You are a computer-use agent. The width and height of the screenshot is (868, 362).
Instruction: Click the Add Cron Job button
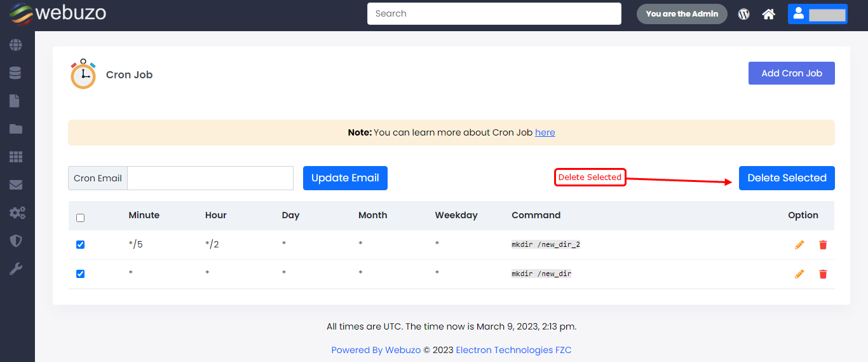791,73
